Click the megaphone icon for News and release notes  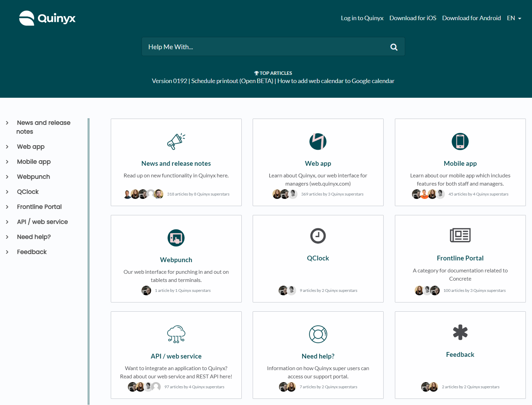click(x=176, y=141)
